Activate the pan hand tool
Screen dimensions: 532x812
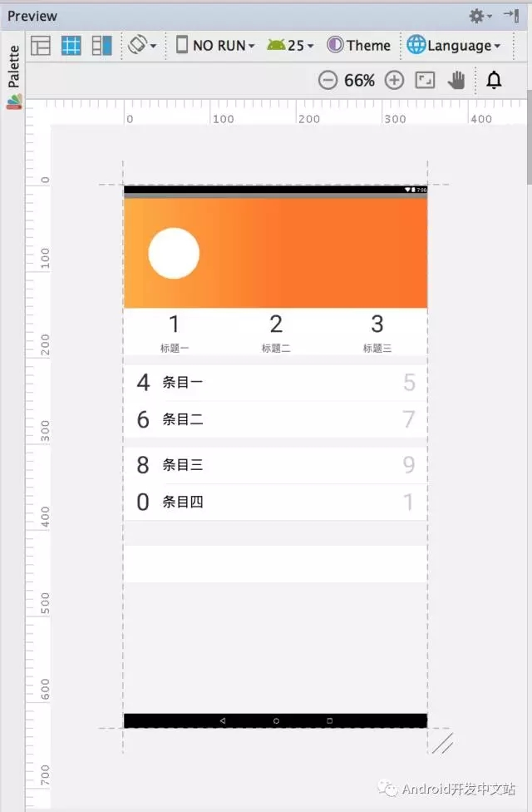coord(456,80)
